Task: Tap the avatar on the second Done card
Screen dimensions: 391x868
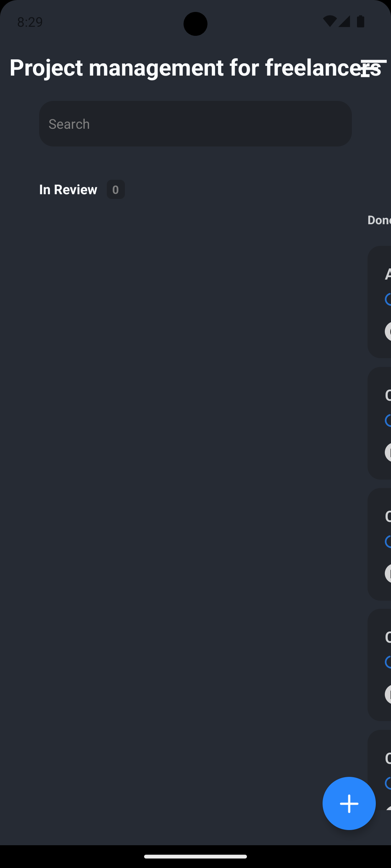Action: pyautogui.click(x=388, y=452)
